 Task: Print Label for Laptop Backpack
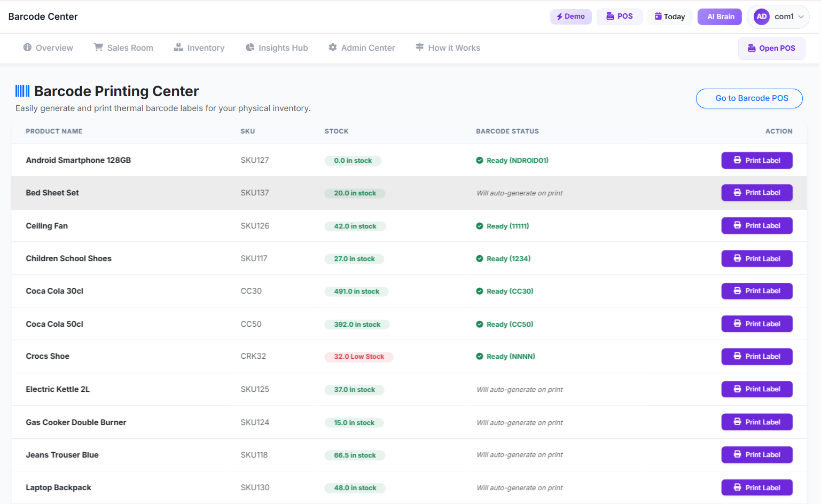point(757,487)
